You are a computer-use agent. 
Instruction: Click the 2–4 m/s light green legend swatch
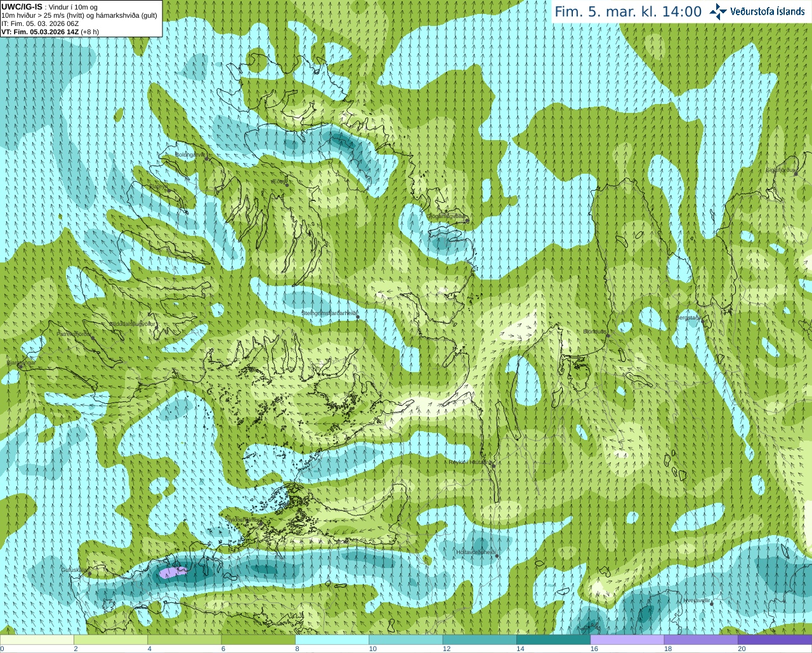[x=110, y=640]
